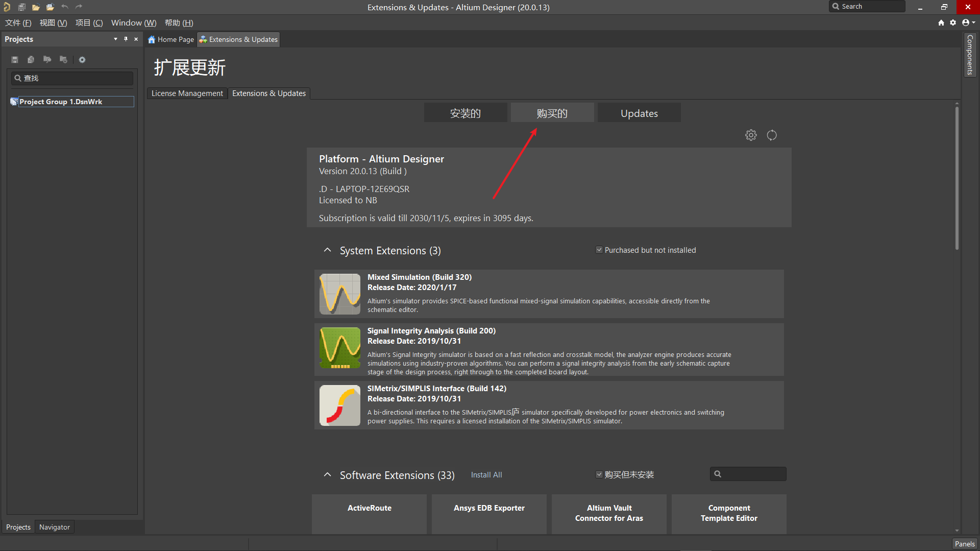
Task: Click the Signal Integrity Analysis extension icon
Action: click(340, 348)
